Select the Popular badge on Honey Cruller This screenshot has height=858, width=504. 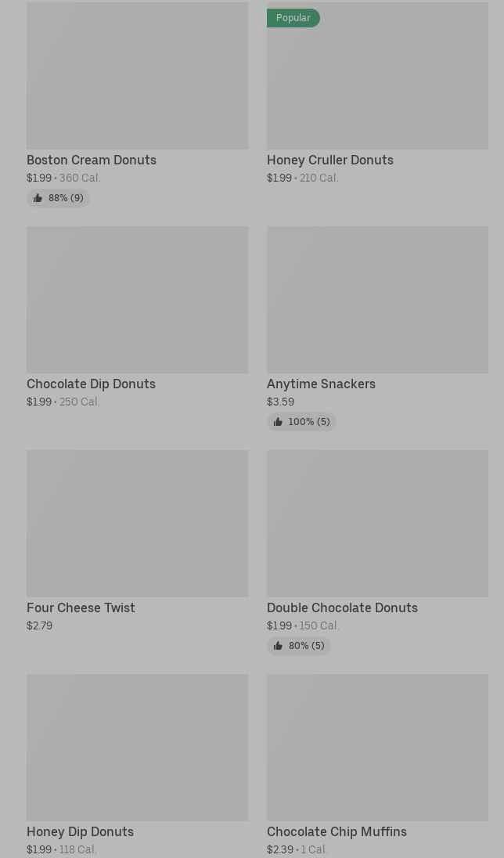[x=293, y=18]
